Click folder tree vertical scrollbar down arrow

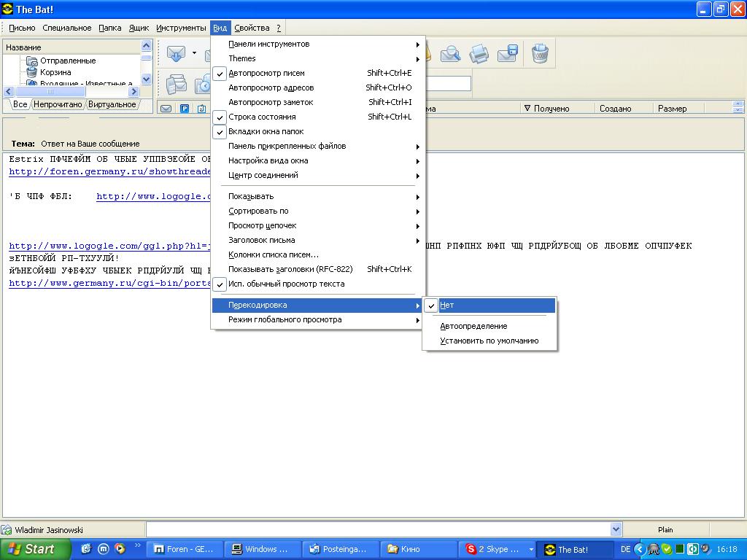coord(146,79)
